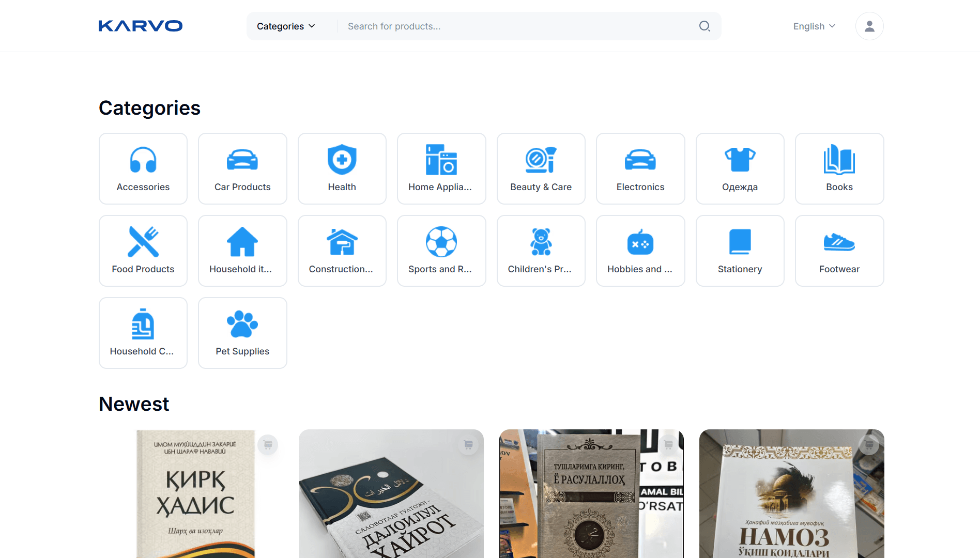Open the Beauty & Care category icon
The height and width of the screenshot is (558, 980).
click(541, 160)
